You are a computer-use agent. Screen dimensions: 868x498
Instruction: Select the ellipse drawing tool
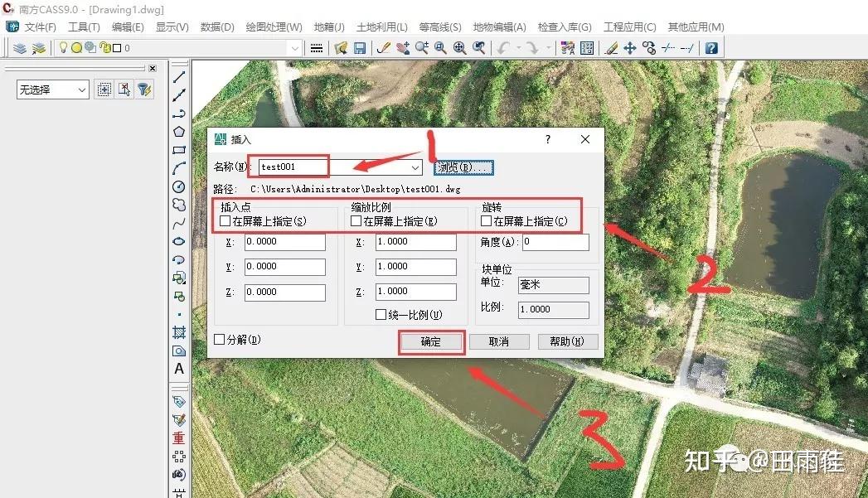click(179, 242)
